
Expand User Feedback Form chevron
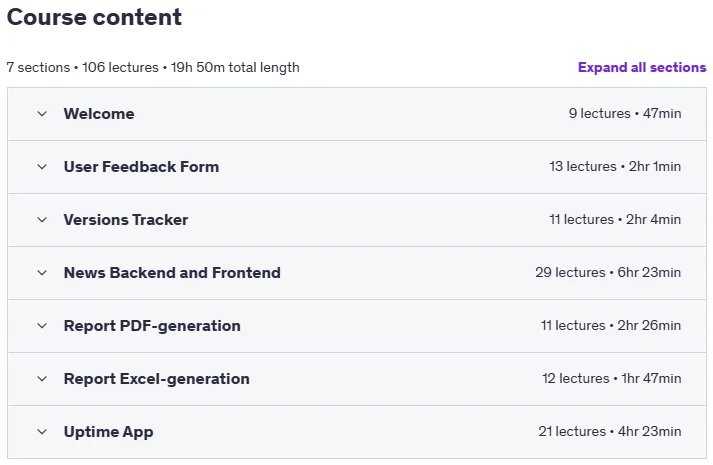click(x=42, y=167)
